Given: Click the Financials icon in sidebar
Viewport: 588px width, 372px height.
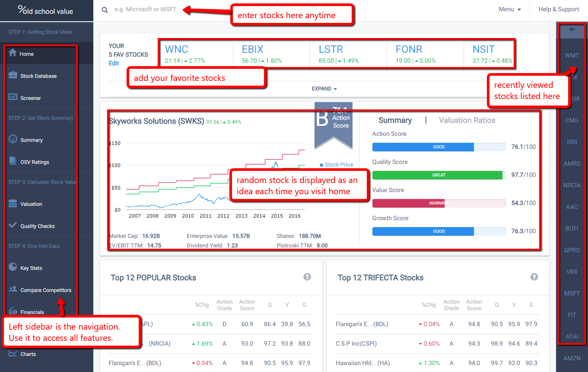Looking at the screenshot, I should (x=13, y=311).
